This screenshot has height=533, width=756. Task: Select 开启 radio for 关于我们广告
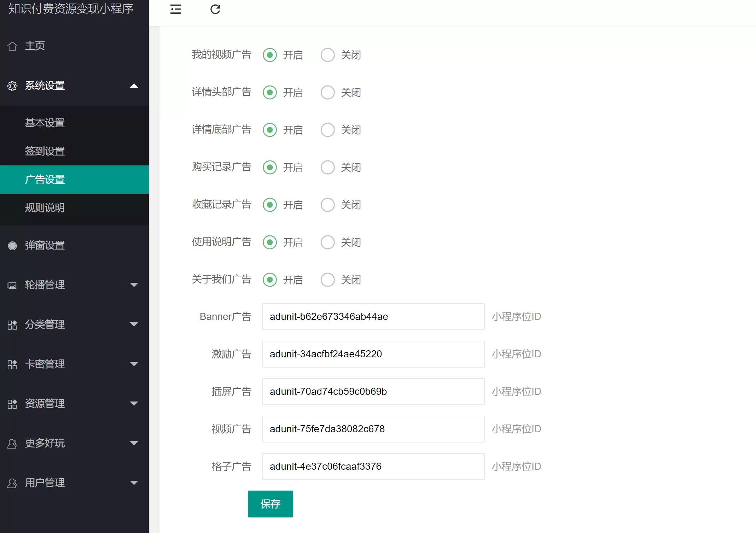pyautogui.click(x=270, y=280)
